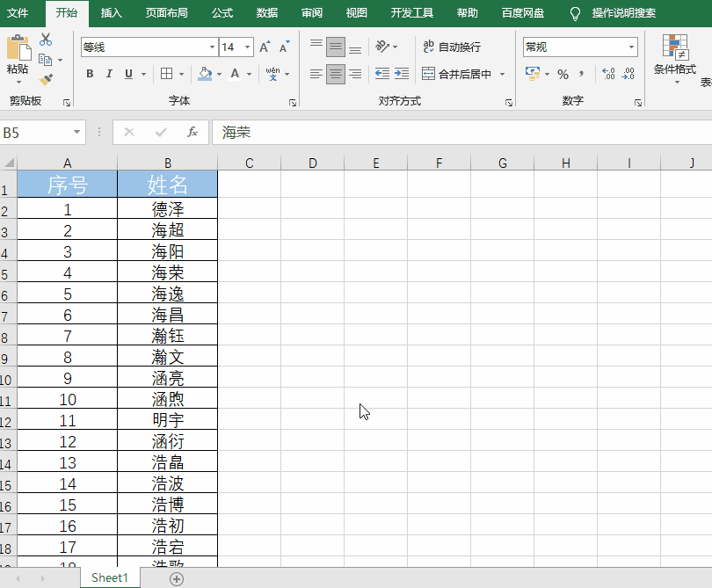Screen dimensions: 712x588
Task: Expand the borders dropdown arrow
Action: (x=181, y=74)
